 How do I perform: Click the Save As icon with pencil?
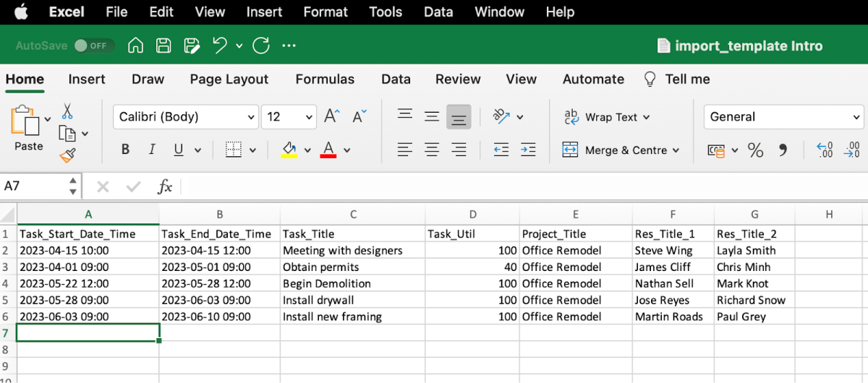192,46
